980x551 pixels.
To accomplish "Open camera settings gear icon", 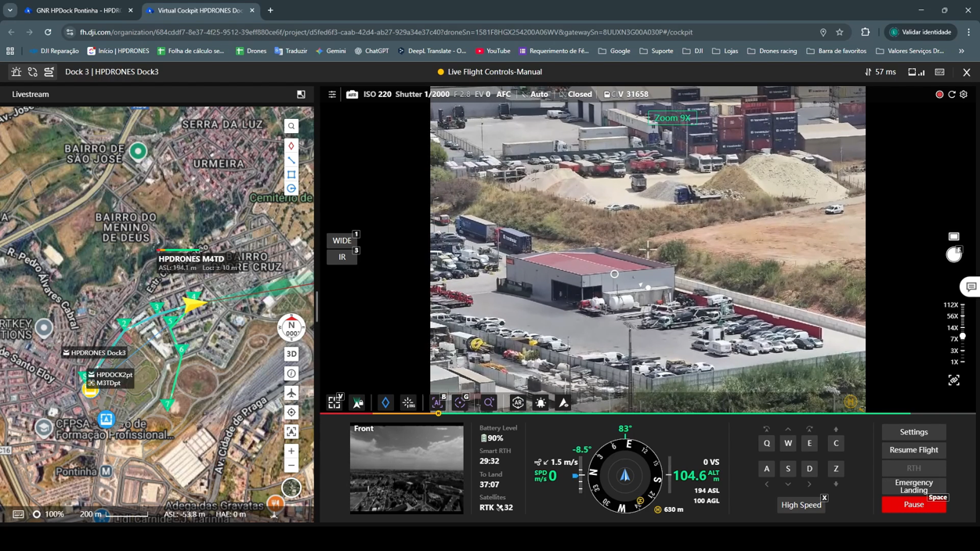I will coord(964,94).
